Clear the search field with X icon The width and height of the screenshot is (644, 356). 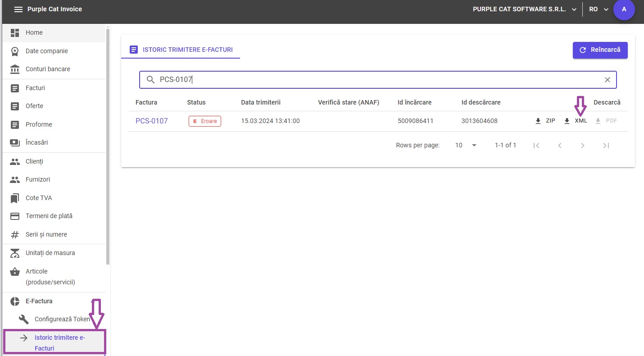[x=607, y=80]
